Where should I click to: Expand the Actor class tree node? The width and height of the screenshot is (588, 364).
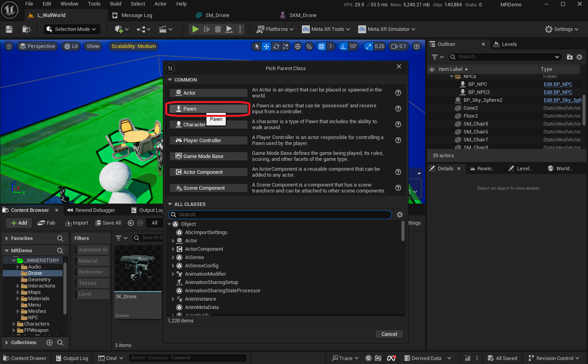tap(173, 241)
